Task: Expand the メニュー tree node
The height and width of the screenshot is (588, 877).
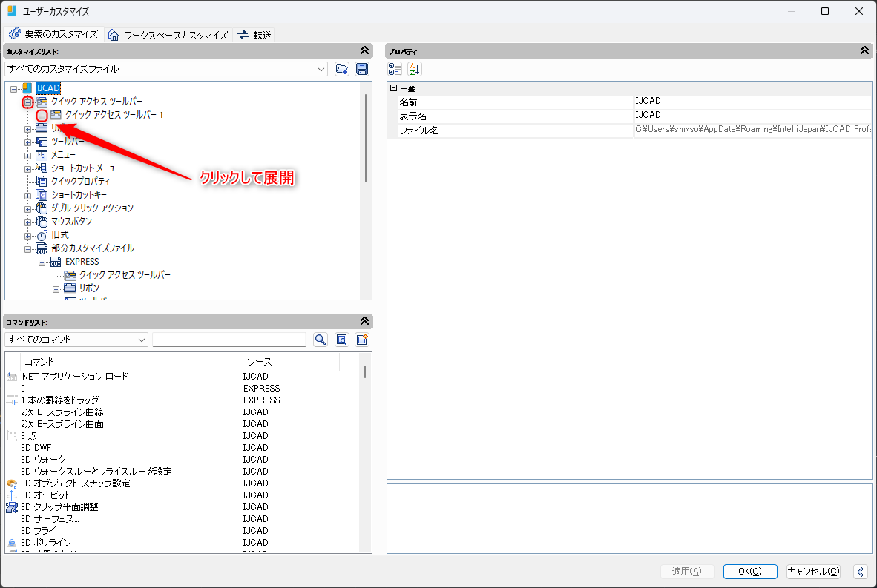Action: coord(27,156)
